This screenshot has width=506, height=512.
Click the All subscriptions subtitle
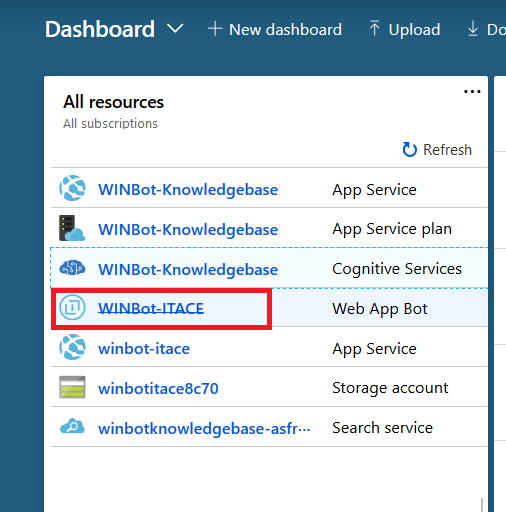[x=110, y=124]
